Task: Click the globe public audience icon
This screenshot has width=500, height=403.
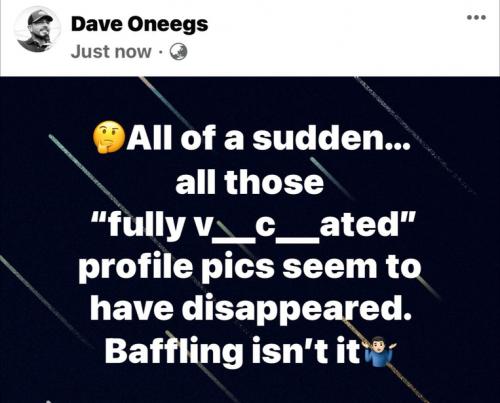Action: tap(178, 52)
